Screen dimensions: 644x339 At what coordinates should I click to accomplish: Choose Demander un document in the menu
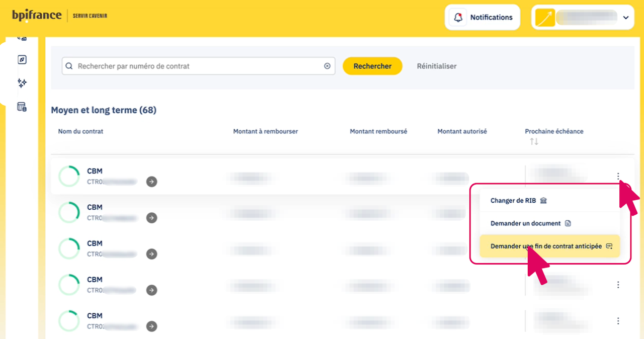click(x=530, y=223)
